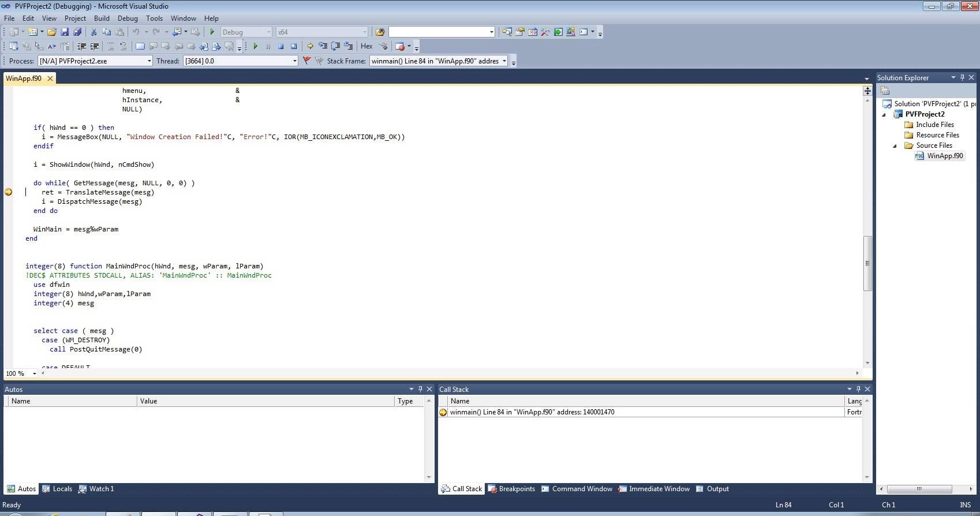Click the Show Next Statement yellow arrow
This screenshot has height=516, width=980.
coord(310,46)
